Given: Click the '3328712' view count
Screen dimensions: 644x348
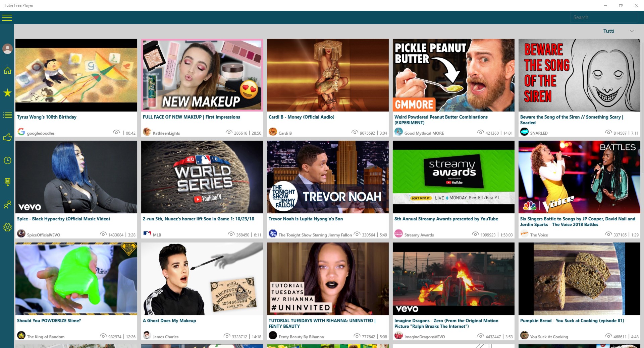Looking at the screenshot, I should coord(239,337).
